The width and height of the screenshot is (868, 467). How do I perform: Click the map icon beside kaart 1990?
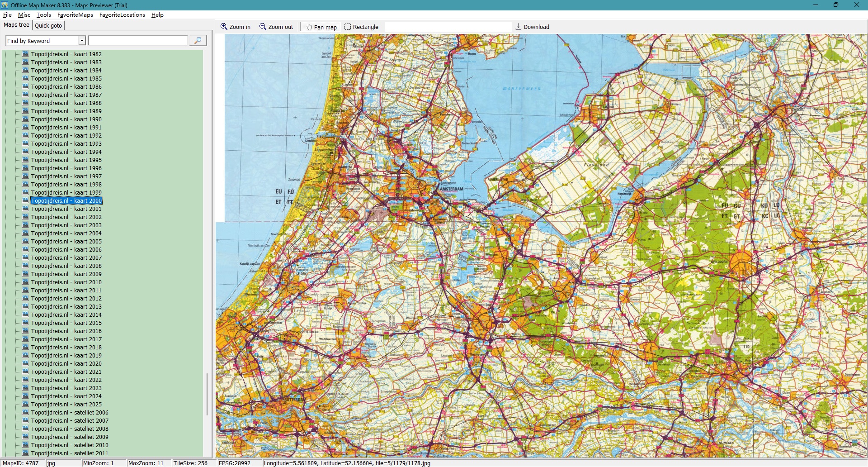(x=25, y=119)
